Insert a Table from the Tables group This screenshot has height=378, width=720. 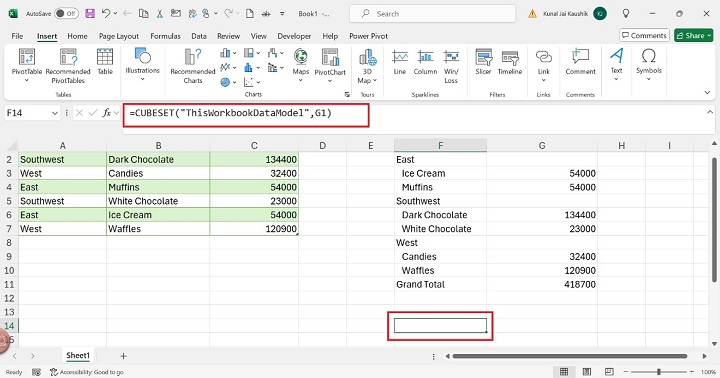(105, 61)
